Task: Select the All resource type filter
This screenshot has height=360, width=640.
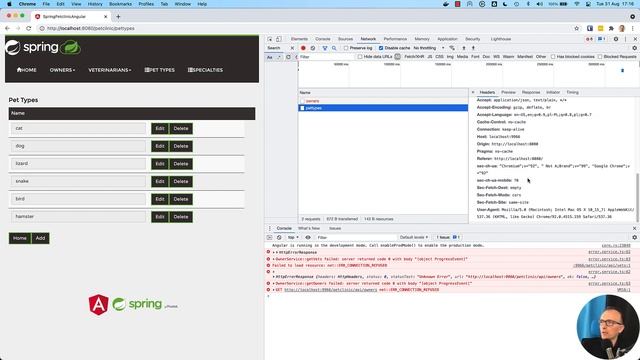Action: [398, 57]
